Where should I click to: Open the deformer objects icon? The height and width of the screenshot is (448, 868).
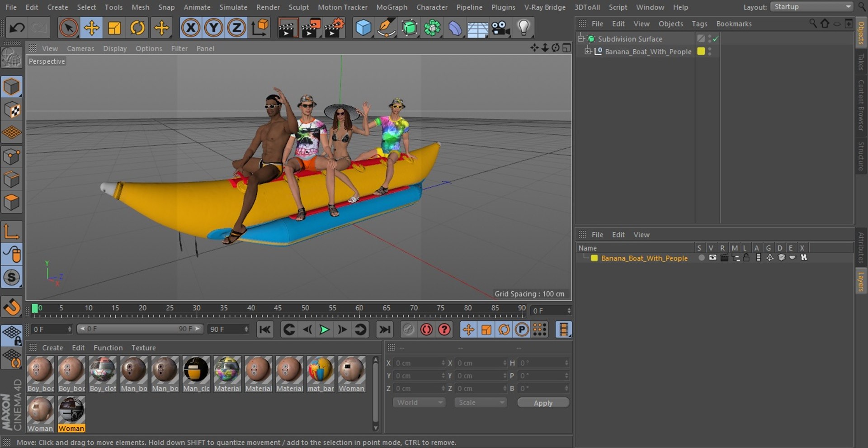(x=455, y=28)
